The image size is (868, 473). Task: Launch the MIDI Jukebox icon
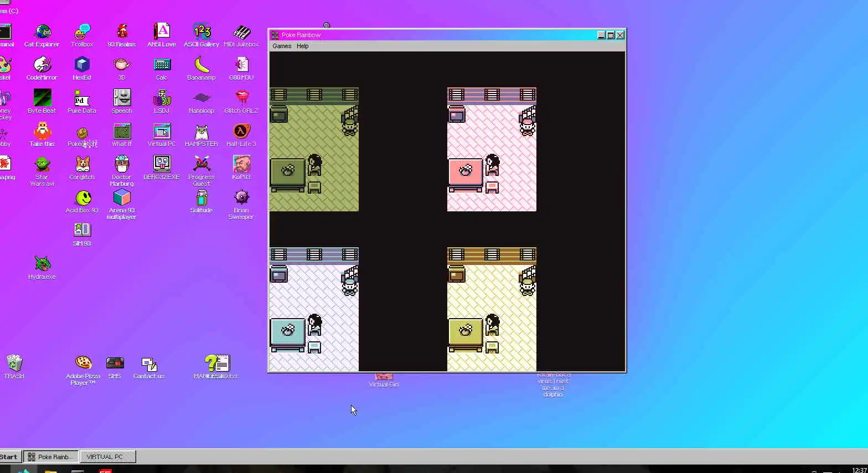241,35
